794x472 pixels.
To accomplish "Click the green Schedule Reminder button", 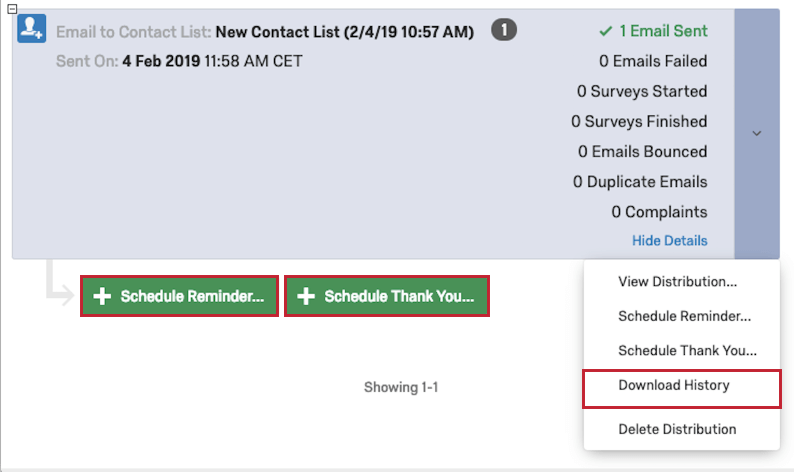I will [179, 296].
